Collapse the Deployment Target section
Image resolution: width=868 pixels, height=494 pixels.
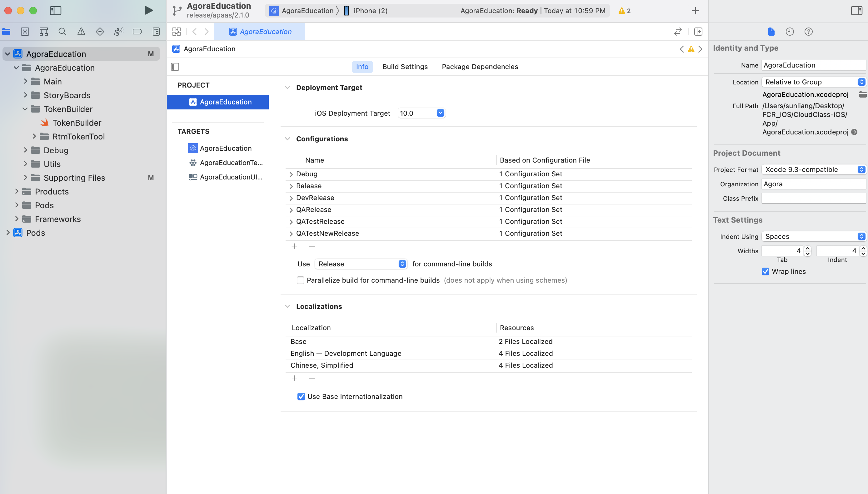[x=287, y=88]
